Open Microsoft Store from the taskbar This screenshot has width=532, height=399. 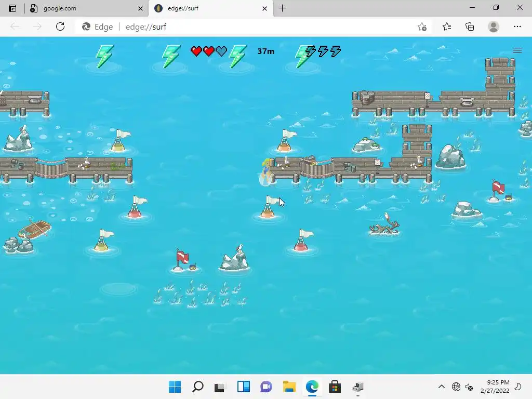335,387
